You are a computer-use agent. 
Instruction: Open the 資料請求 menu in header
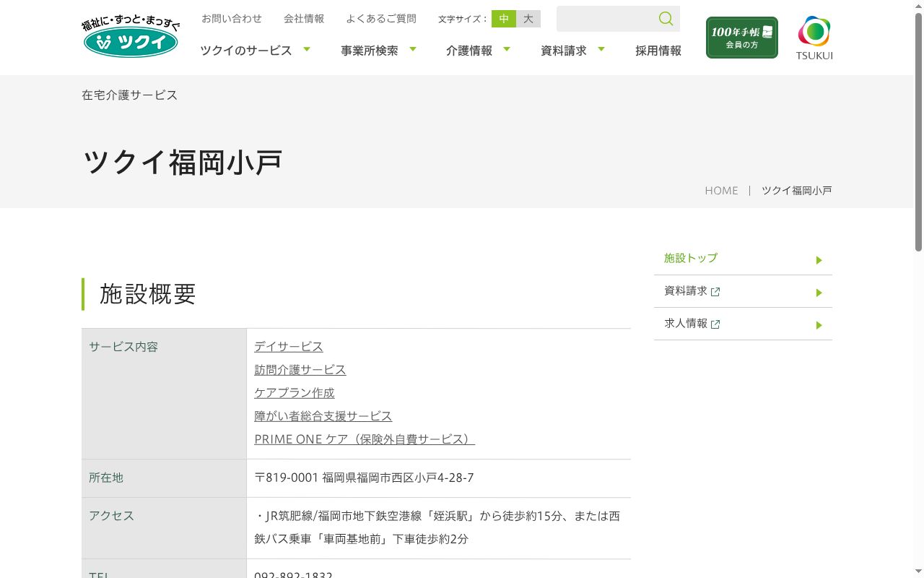pyautogui.click(x=564, y=51)
